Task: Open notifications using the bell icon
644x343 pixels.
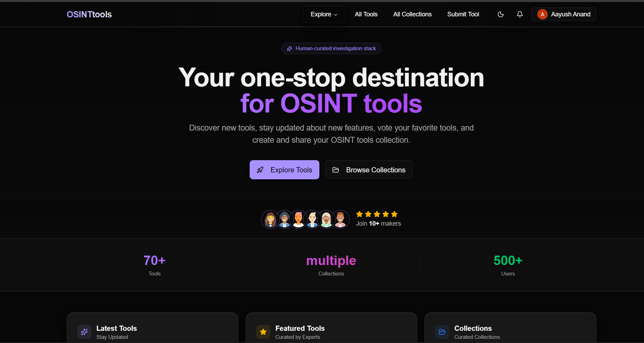Action: point(520,14)
